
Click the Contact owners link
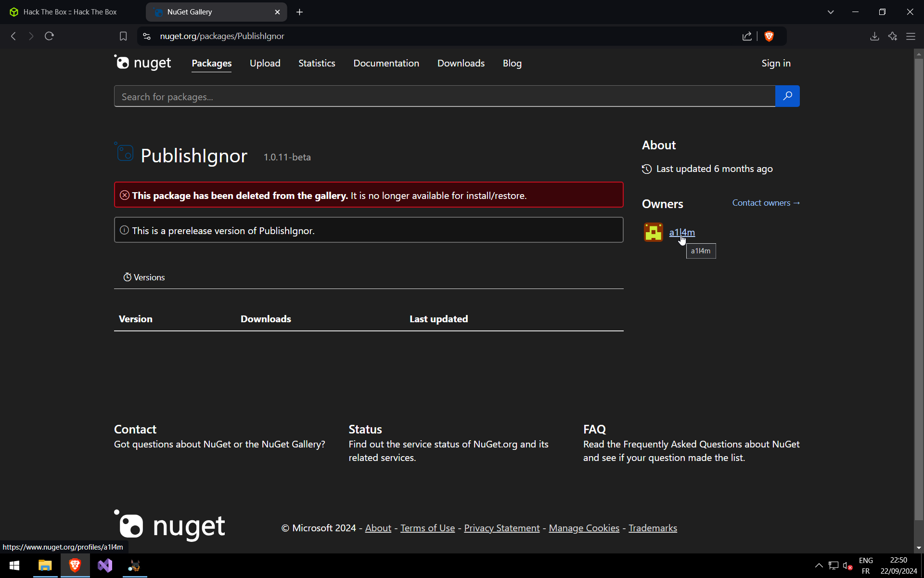click(766, 203)
